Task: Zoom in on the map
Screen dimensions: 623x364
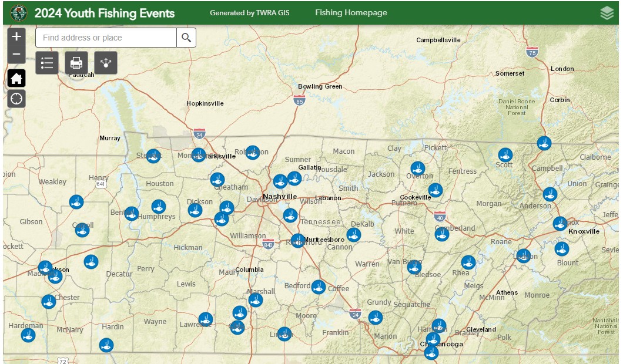Action: click(16, 36)
